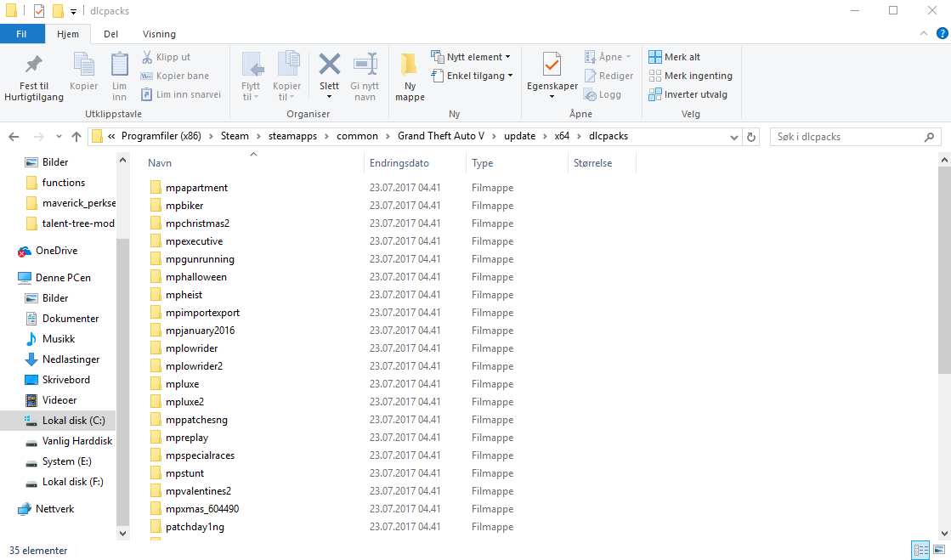Screen dimensions: 951x560
Task: Select the patchday1ng folder
Action: pyautogui.click(x=195, y=527)
